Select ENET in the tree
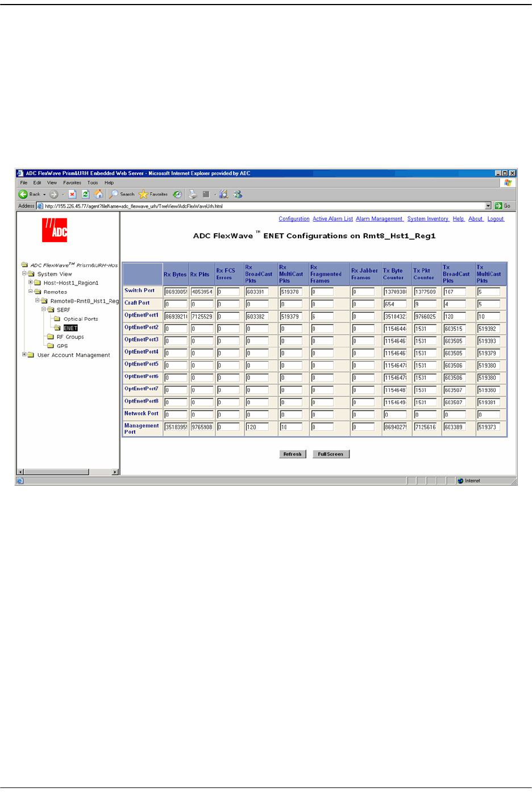532x792 pixels. [x=70, y=328]
